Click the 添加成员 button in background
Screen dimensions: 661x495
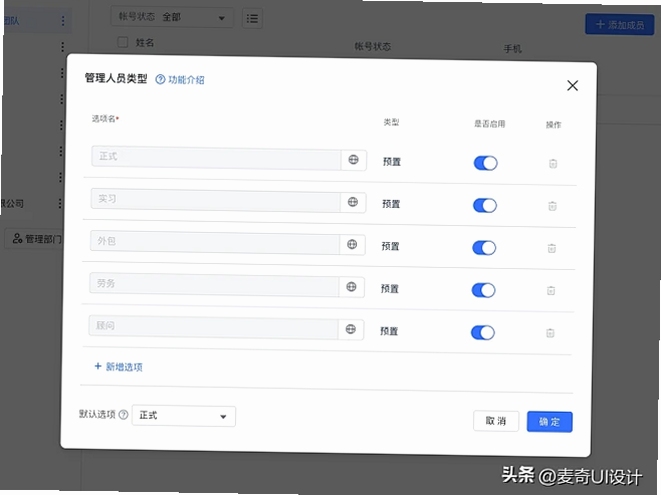(x=620, y=24)
